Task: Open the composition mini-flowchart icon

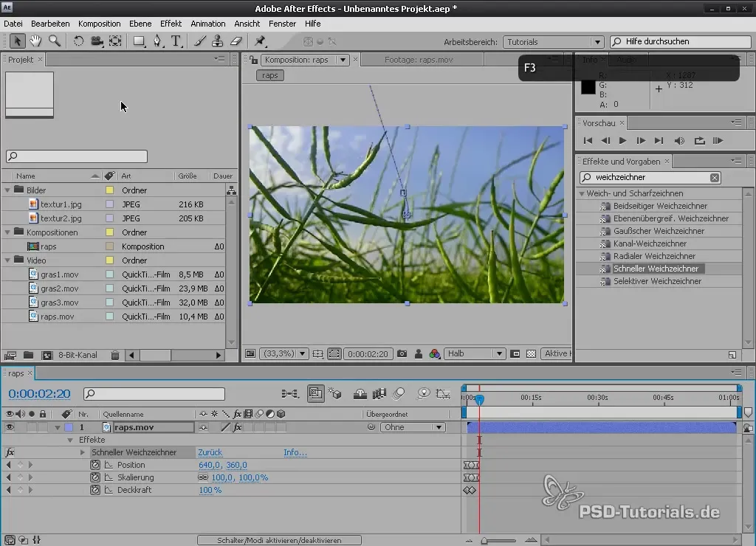Action: click(x=289, y=394)
